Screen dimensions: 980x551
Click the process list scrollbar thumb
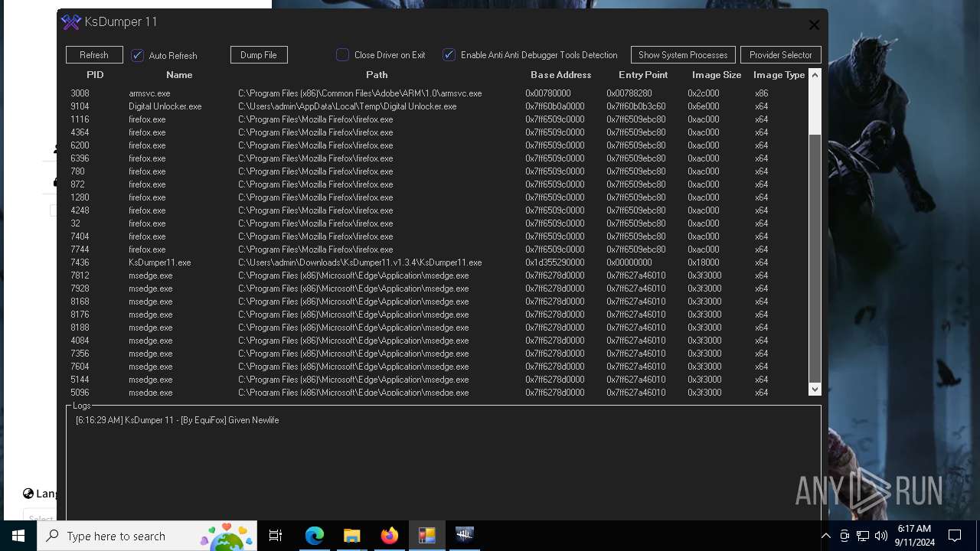coord(815,259)
